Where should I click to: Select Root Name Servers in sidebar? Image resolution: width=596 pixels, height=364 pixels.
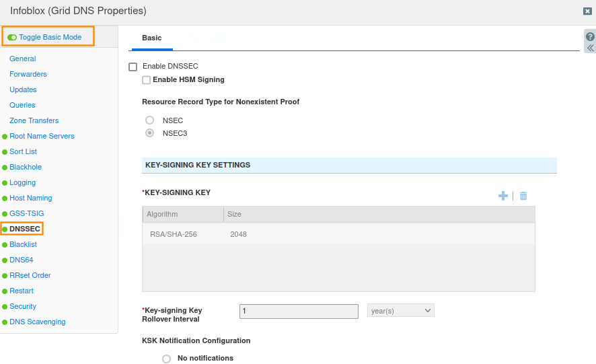pos(42,136)
